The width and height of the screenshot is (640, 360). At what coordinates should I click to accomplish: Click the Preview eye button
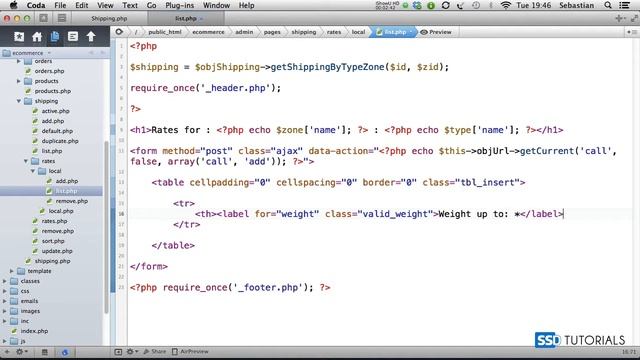436,32
